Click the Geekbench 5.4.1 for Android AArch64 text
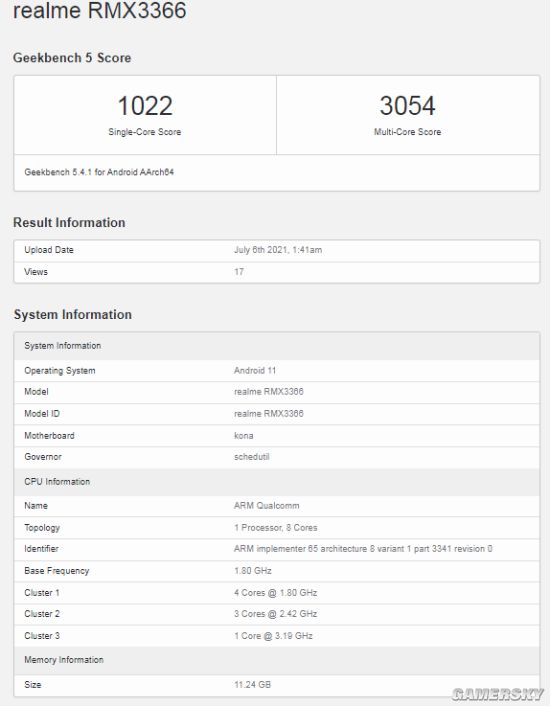The width and height of the screenshot is (550, 706). pyautogui.click(x=99, y=172)
